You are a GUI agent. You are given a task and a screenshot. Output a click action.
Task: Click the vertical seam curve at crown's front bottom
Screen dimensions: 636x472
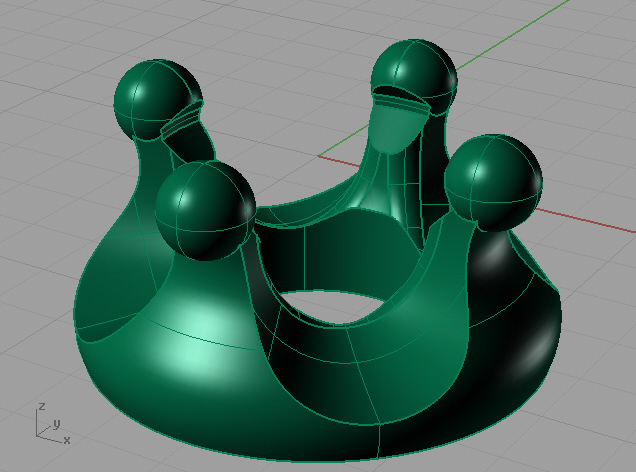pos(380,438)
